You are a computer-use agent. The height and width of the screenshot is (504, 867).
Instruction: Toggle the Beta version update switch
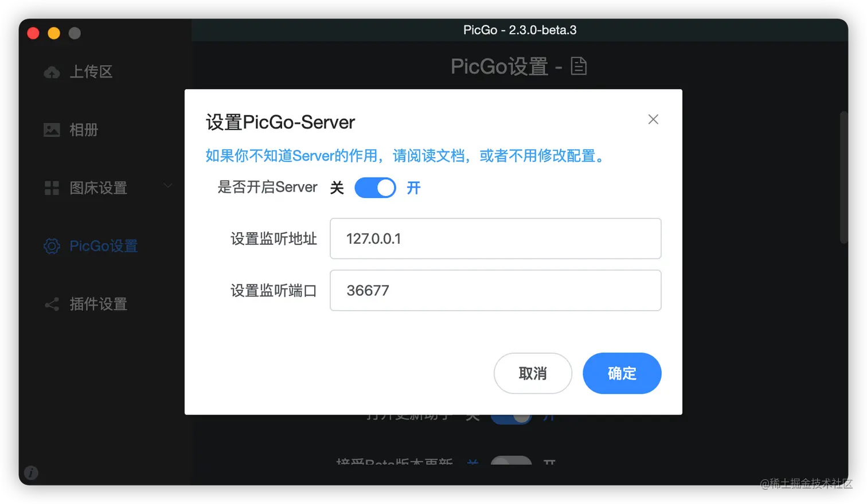[x=511, y=460]
